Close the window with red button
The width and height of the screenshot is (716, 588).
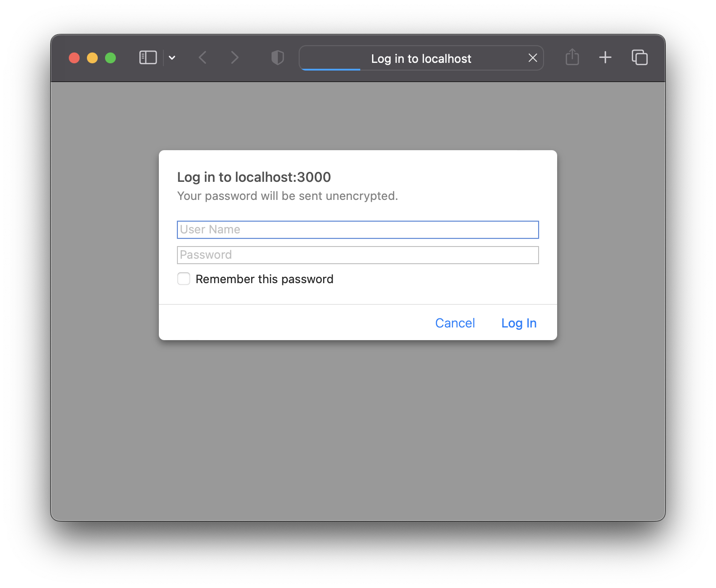click(x=74, y=58)
